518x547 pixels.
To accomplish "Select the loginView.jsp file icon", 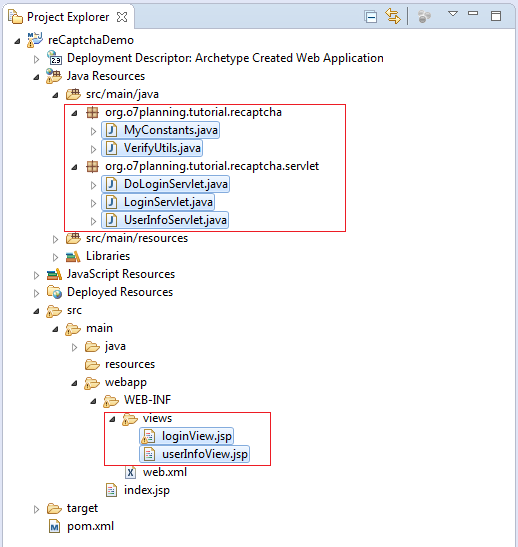I will 148,436.
